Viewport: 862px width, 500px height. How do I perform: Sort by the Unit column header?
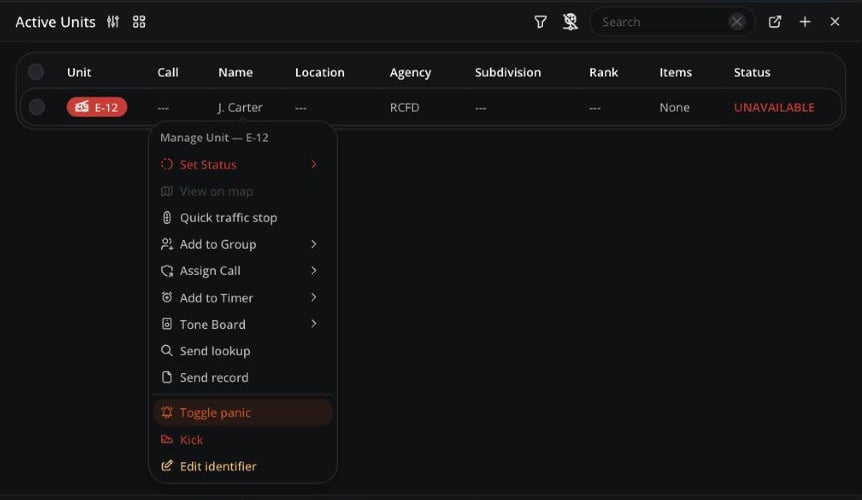pyautogui.click(x=79, y=73)
